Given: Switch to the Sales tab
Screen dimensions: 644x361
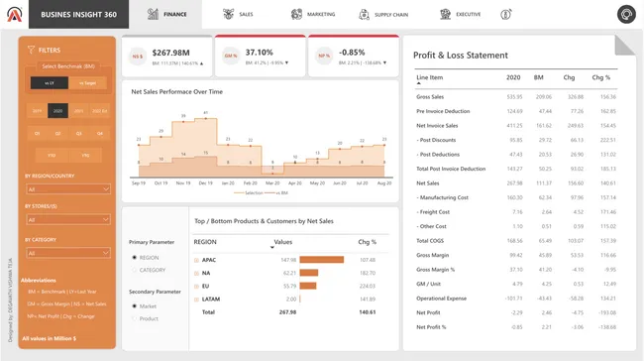Looking at the screenshot, I should point(238,14).
